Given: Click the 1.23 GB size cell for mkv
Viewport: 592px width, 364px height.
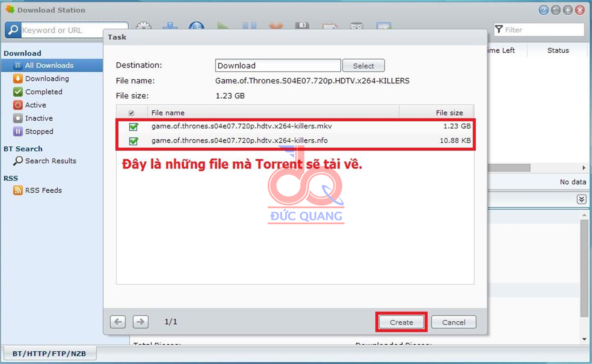Looking at the screenshot, I should pos(457,126).
